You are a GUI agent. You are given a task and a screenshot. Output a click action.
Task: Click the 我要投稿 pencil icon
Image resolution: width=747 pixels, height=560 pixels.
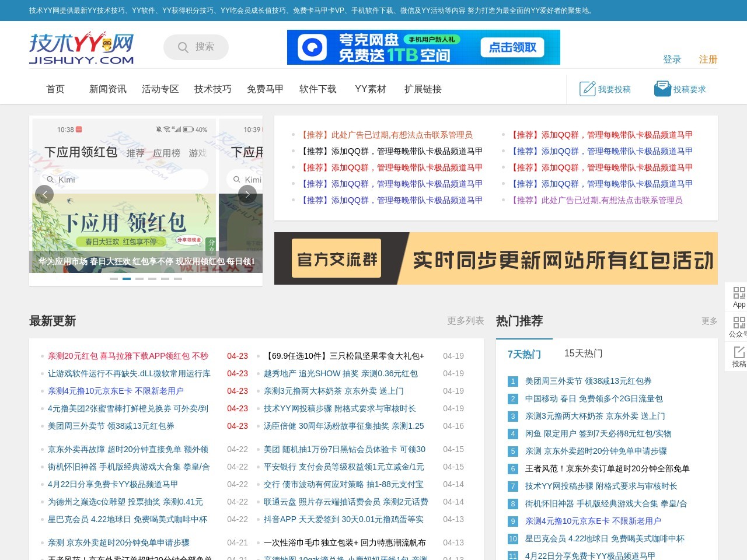(587, 89)
